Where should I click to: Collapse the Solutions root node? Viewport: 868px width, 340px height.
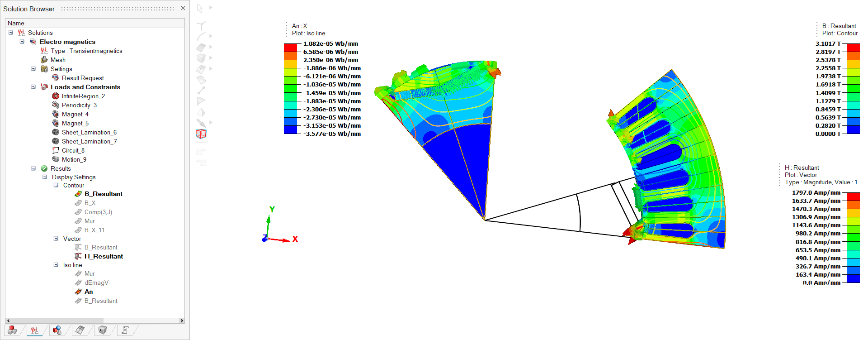click(x=11, y=33)
